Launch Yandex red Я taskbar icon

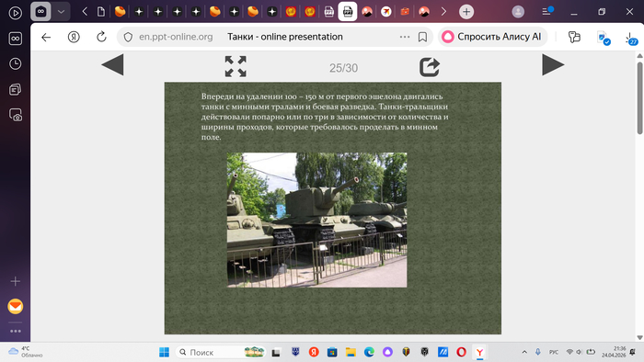coord(314,352)
